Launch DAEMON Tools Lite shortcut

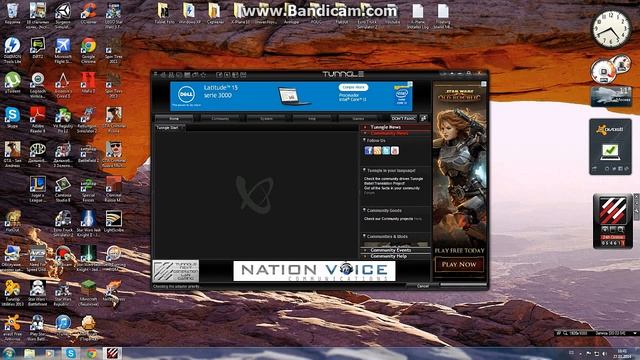coord(12,50)
